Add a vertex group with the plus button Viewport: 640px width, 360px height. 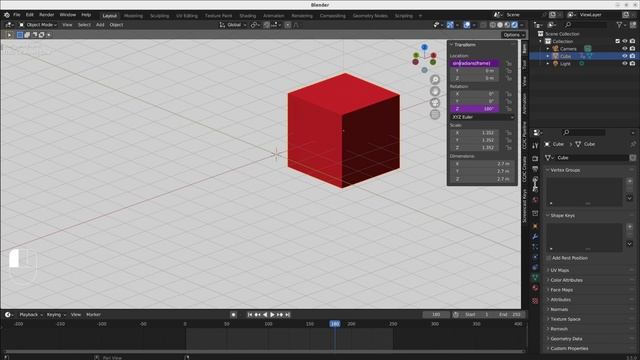click(629, 181)
